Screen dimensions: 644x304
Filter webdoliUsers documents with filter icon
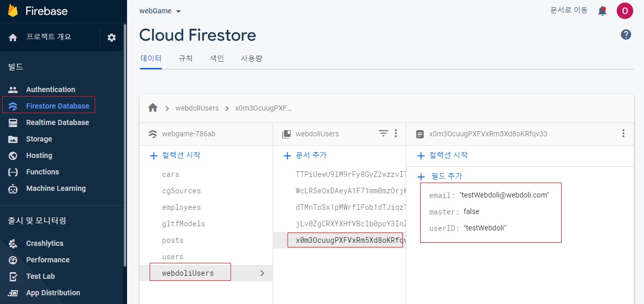pos(383,134)
